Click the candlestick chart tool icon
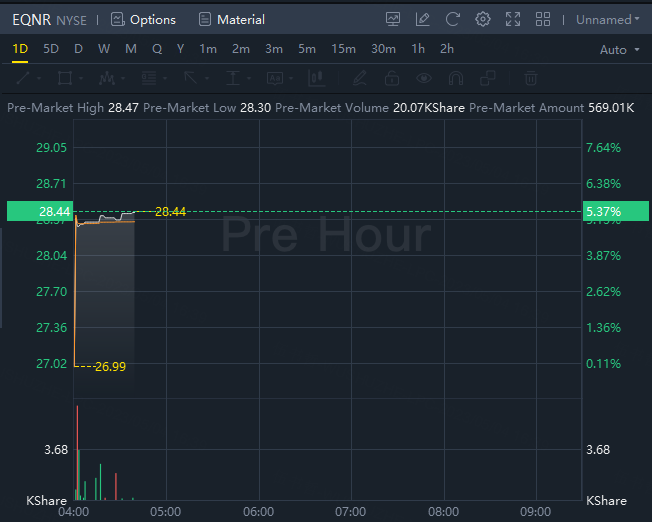 pyautogui.click(x=317, y=78)
